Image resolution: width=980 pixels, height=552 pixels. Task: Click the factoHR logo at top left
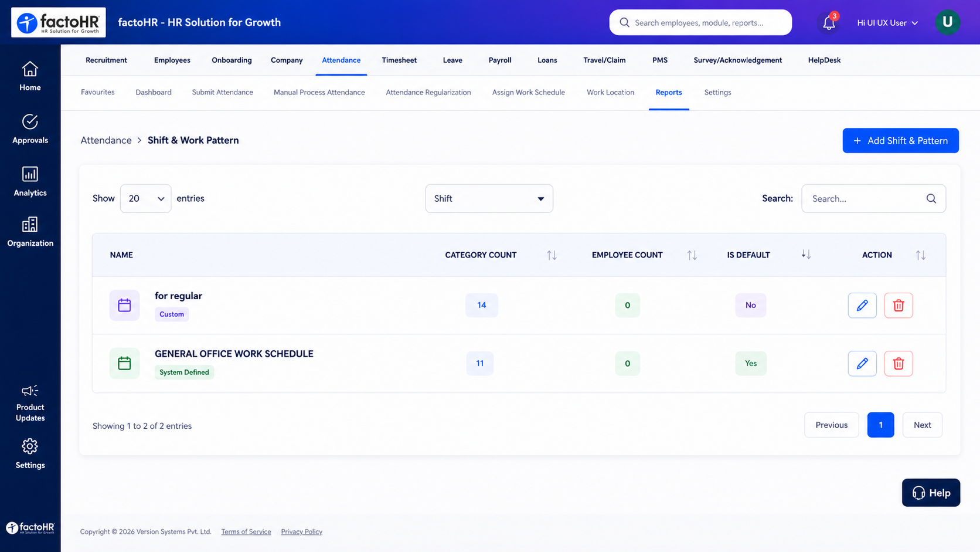point(59,22)
